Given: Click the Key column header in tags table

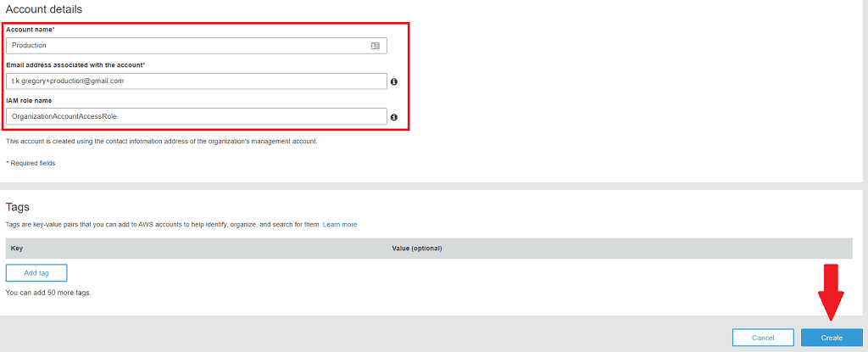Looking at the screenshot, I should (17, 249).
